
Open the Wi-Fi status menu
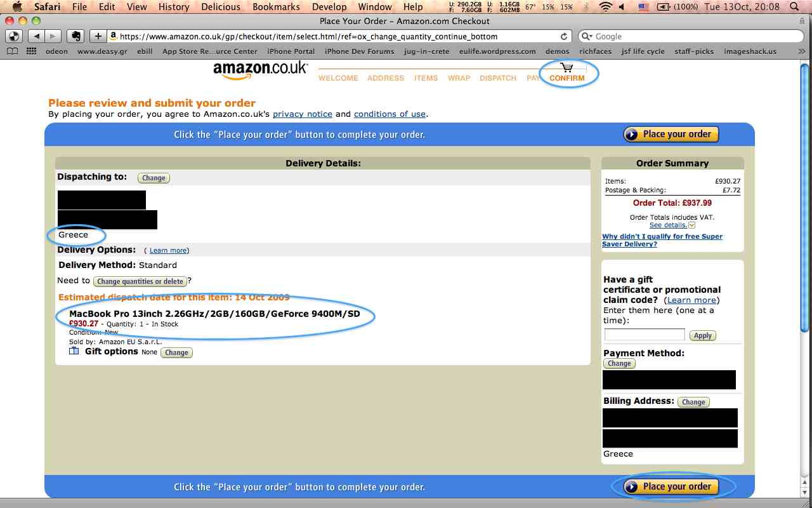click(606, 7)
